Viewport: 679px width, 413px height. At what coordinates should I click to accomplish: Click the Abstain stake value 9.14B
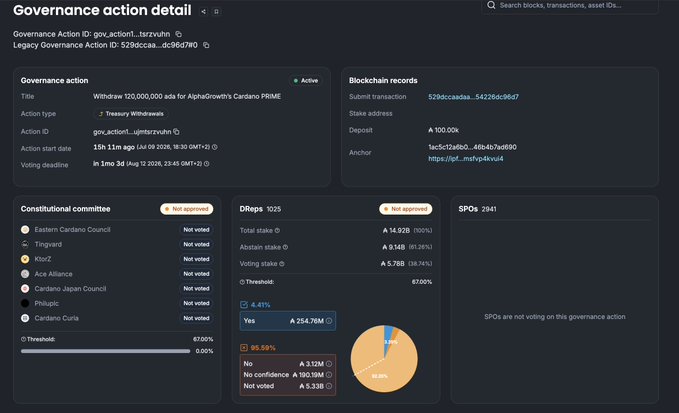coord(394,247)
